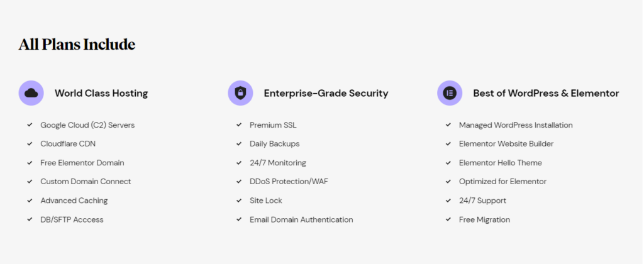Click checkmark next to Free Migration

pyautogui.click(x=448, y=219)
